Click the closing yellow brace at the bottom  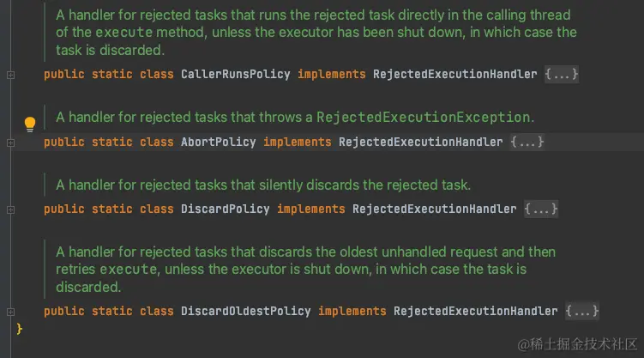click(20, 329)
